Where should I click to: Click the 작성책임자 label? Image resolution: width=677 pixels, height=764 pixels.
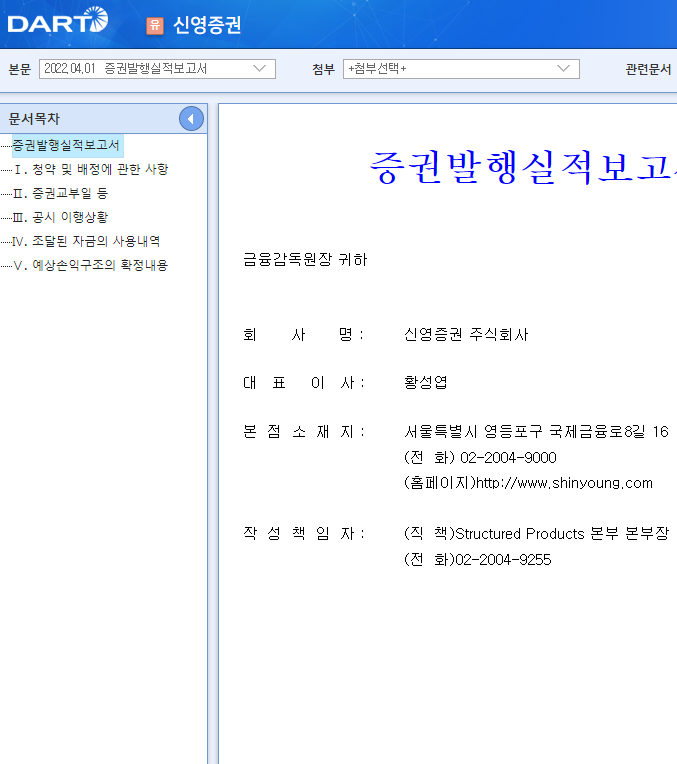303,534
